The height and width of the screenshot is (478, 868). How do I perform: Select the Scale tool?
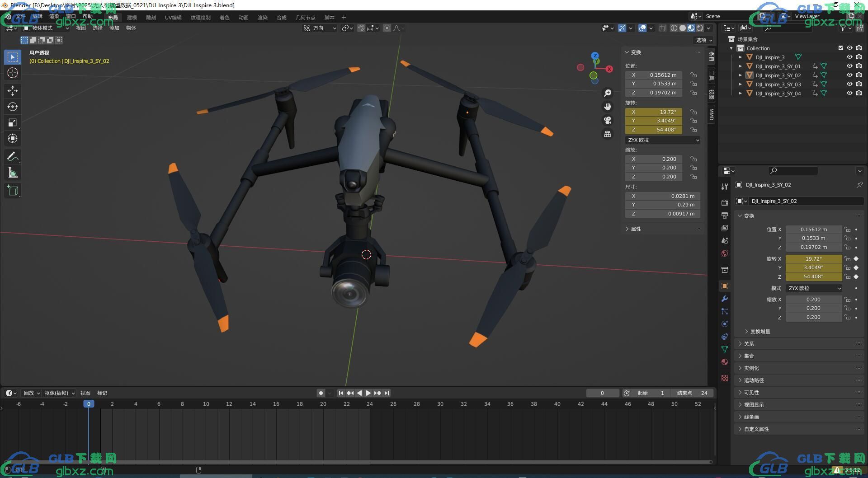point(13,122)
